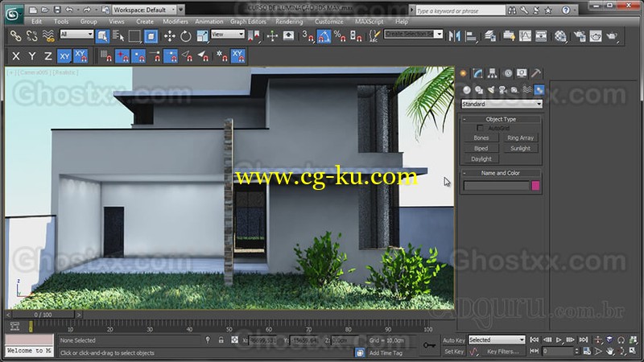Click the Mirror tool icon
The image size is (644, 362).
point(454,36)
